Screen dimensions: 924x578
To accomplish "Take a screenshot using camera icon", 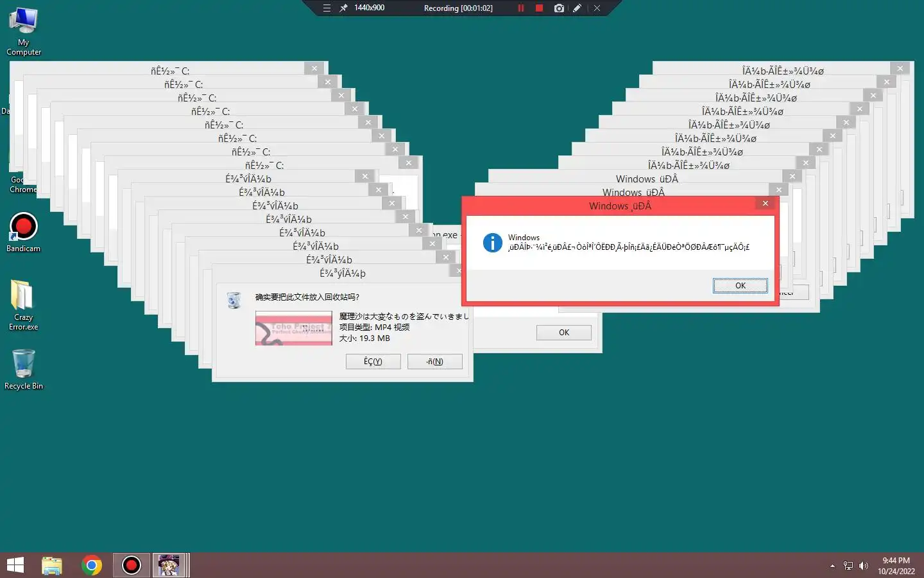I will [x=559, y=8].
